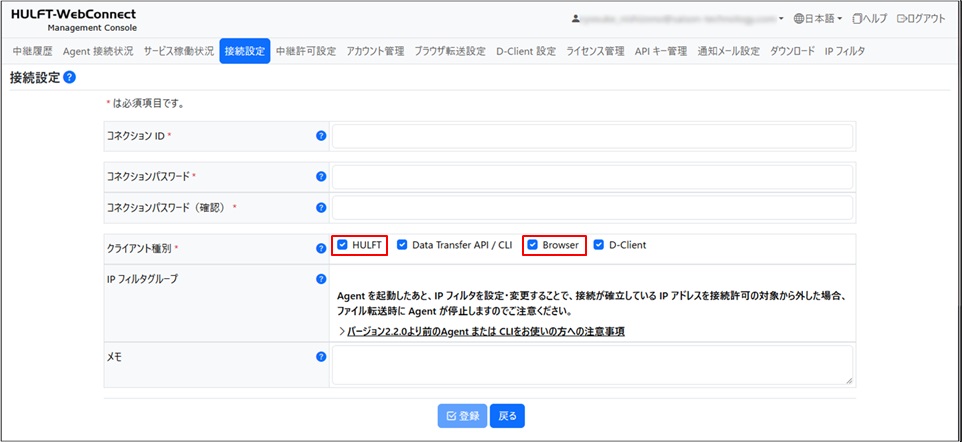Screen dimensions: 962x442
Task: Show help for コネクションパスワード field
Action: coord(321,176)
